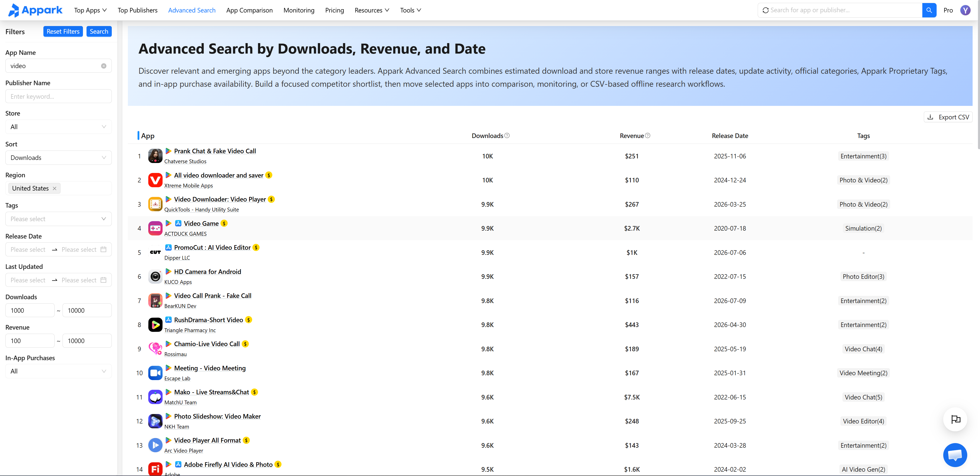980x476 pixels.
Task: Expand the Tools menu
Action: [410, 10]
